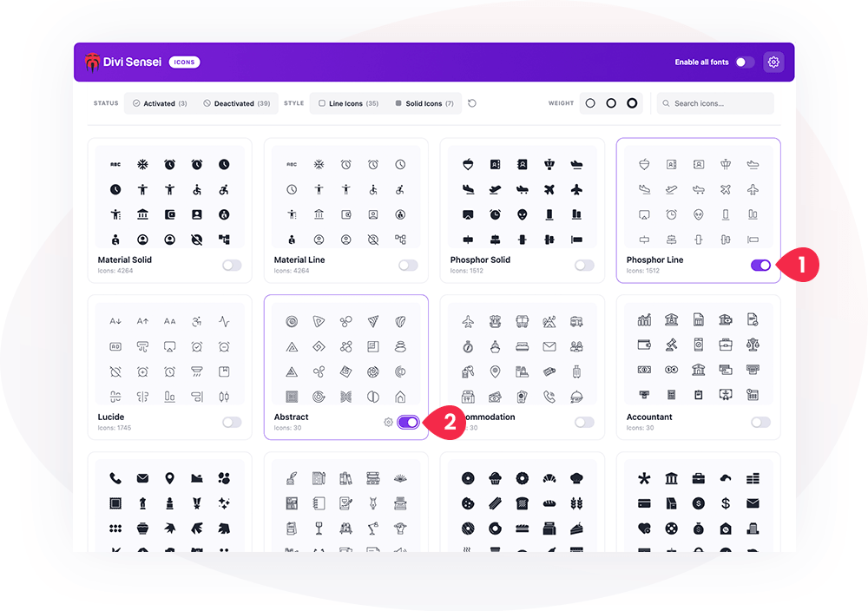868x611 pixels.
Task: Click the reset filters arrow icon
Action: [x=472, y=103]
